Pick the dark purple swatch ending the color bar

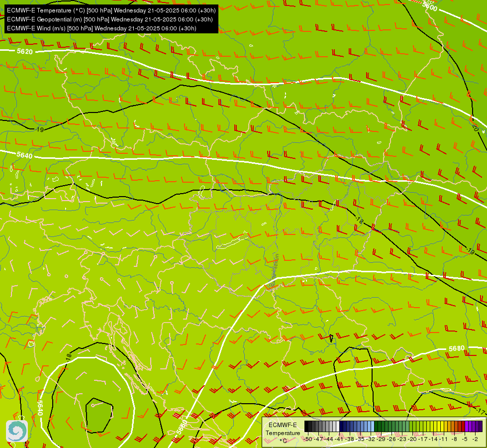pyautogui.click(x=481, y=426)
